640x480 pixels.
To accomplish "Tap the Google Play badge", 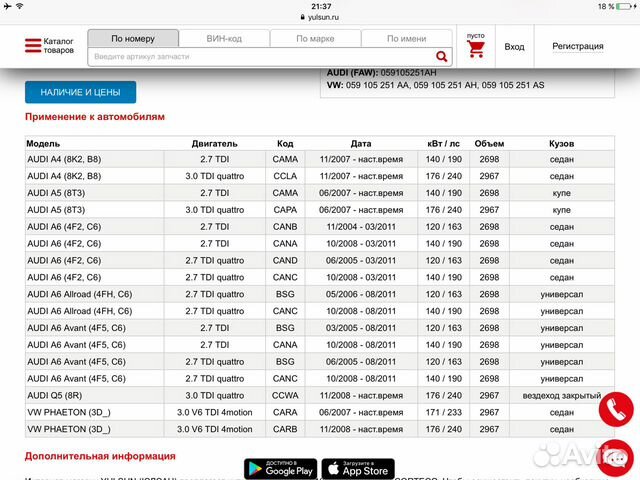I will pyautogui.click(x=280, y=469).
